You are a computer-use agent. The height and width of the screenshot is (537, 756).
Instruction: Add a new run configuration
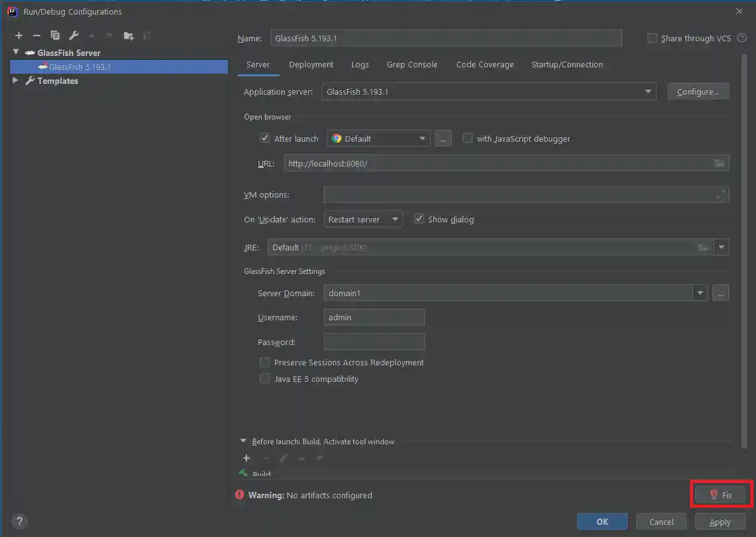point(18,36)
